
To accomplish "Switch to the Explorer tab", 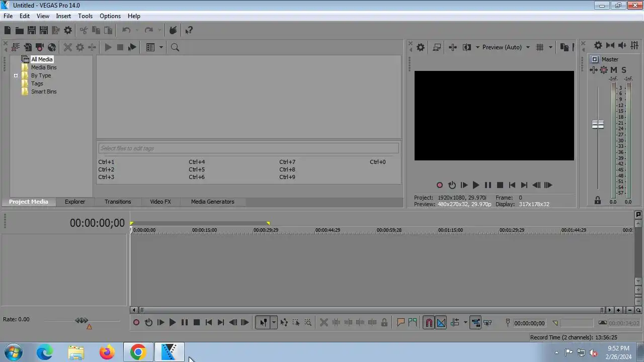I will click(75, 202).
